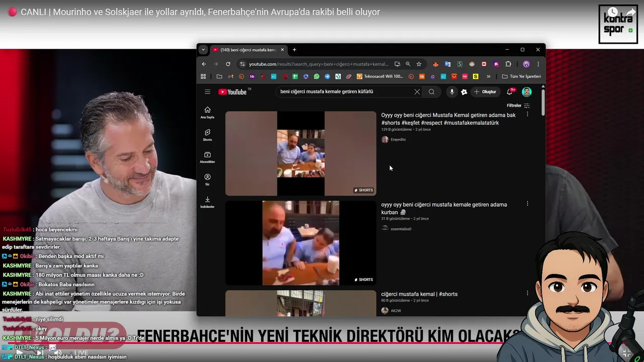
Task: Open the Gmail bookmark
Action: tap(230, 76)
